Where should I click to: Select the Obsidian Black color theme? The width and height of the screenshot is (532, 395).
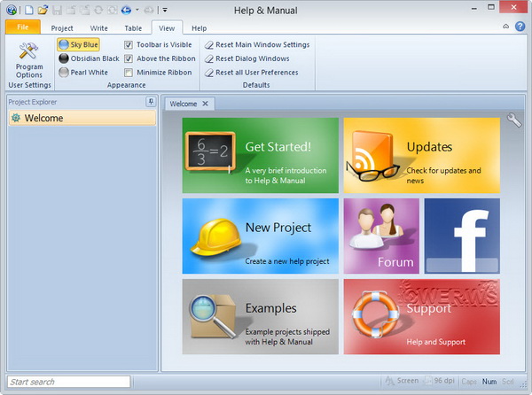(89, 58)
